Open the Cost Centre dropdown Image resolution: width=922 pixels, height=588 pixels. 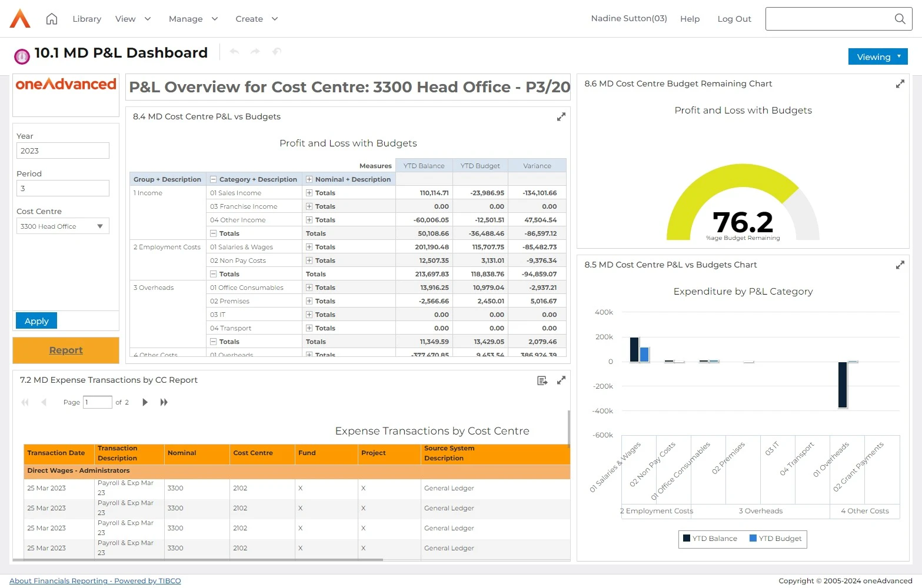(x=100, y=226)
